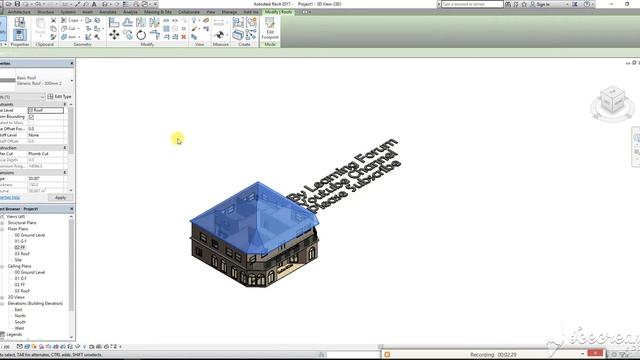The width and height of the screenshot is (640, 360).
Task: Select the Align tool in Modify panel
Action: coord(114,22)
